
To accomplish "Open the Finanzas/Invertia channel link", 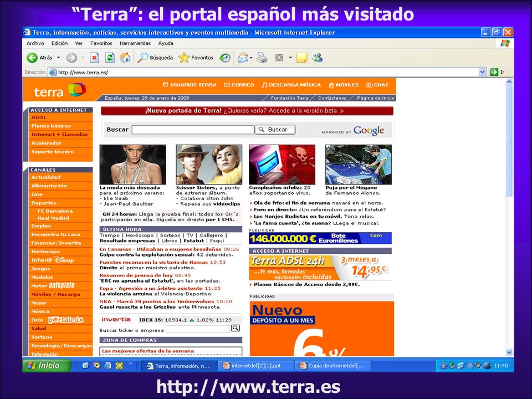I will click(x=57, y=243).
